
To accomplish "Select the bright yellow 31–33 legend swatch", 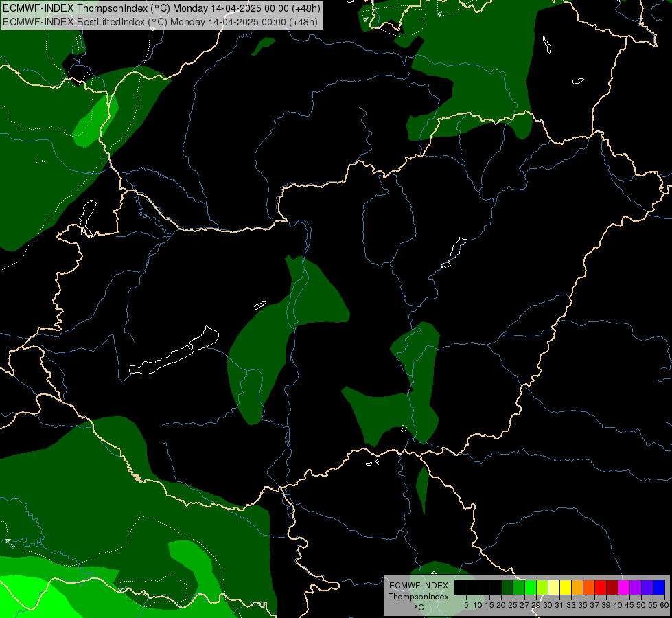I will coord(566,587).
